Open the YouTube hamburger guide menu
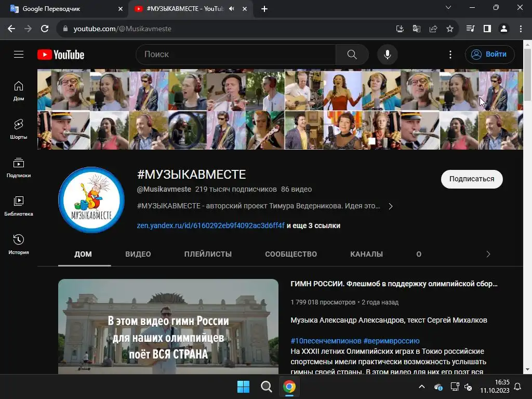The image size is (532, 399). (x=19, y=54)
